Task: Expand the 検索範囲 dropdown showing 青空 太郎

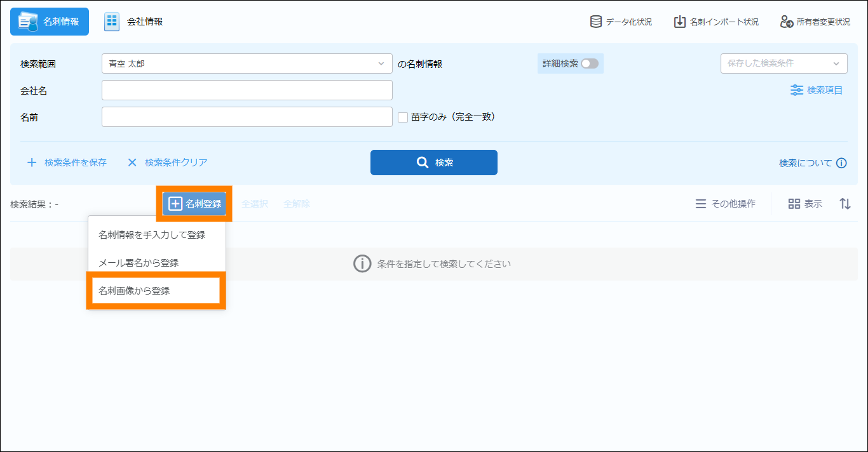Action: [x=247, y=63]
